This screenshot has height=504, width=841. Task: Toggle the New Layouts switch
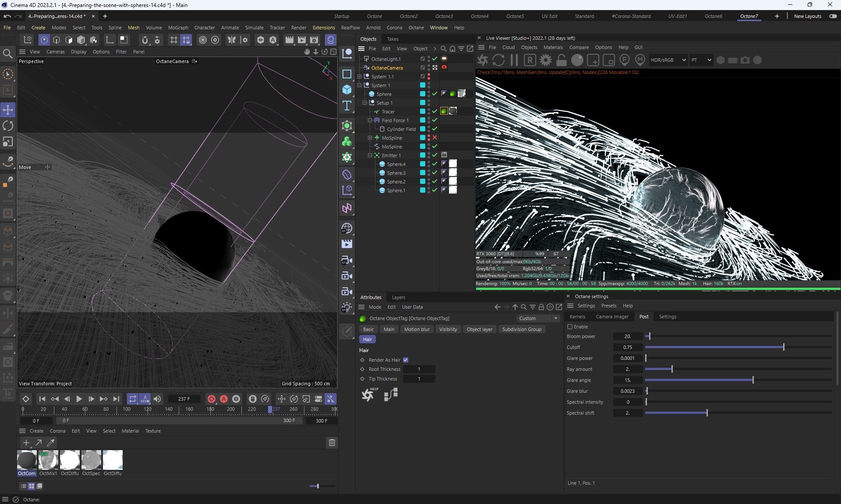pos(833,16)
